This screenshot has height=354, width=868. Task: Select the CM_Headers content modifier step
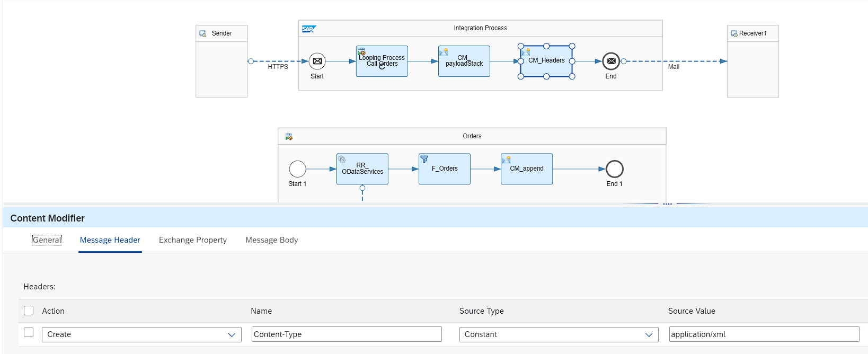click(x=546, y=61)
